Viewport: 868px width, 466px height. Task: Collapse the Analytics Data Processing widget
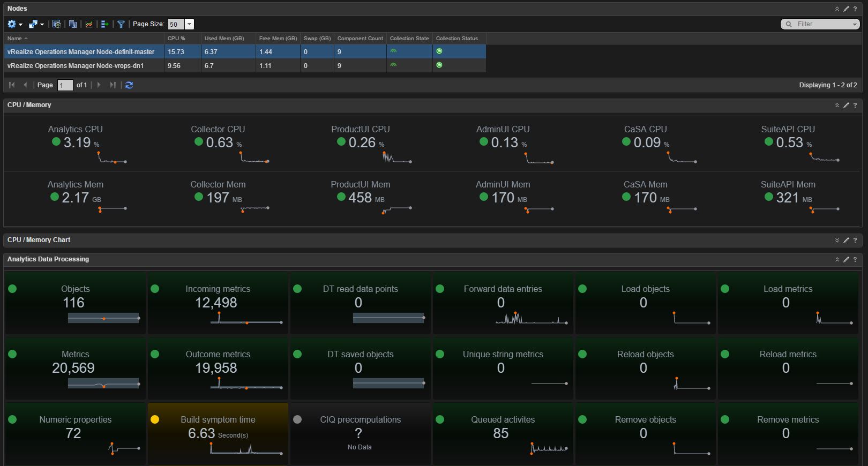(837, 259)
